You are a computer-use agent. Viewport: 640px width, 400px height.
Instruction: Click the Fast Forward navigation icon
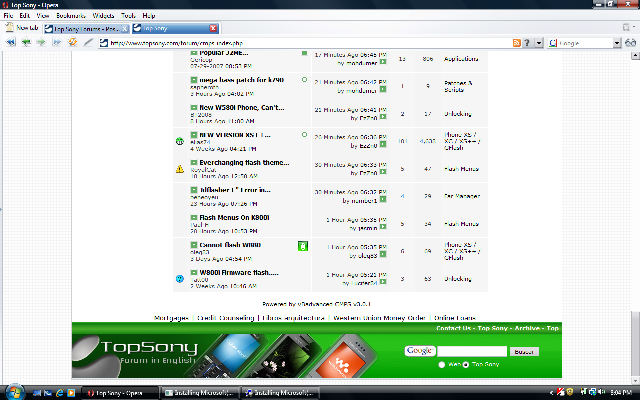56,42
